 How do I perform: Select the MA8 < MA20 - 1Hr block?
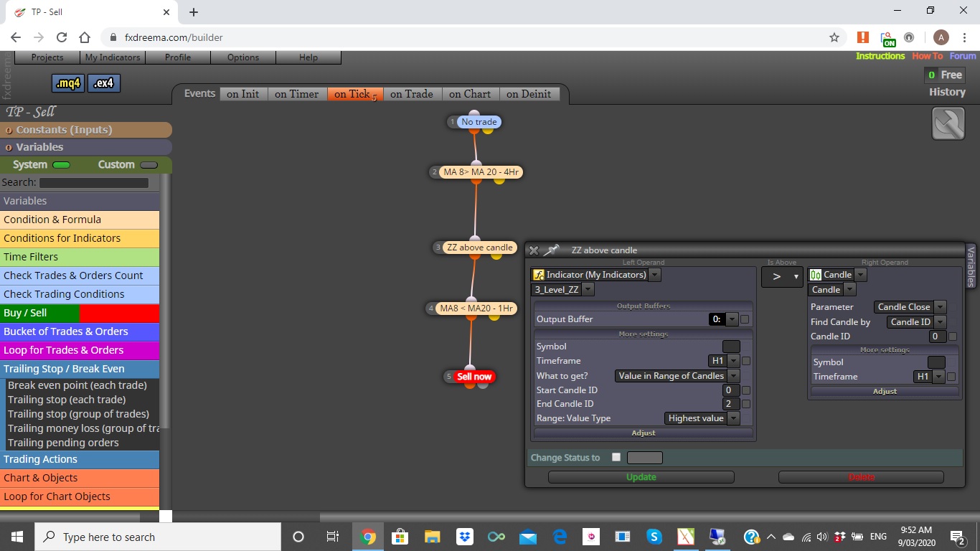coord(476,309)
